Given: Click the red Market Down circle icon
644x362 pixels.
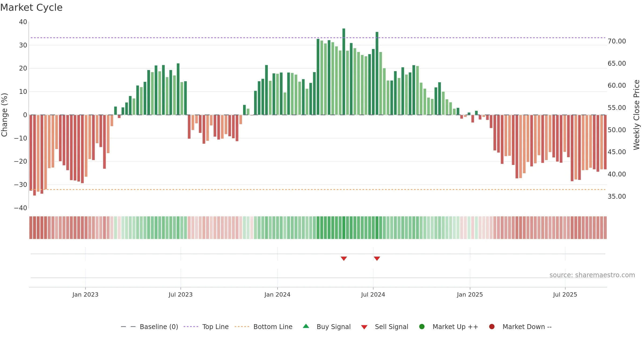Looking at the screenshot, I should [492, 327].
